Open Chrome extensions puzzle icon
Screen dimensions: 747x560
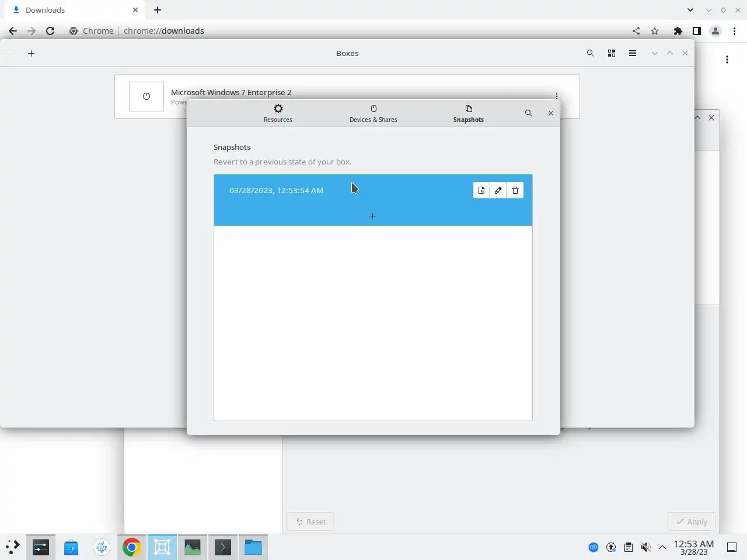pyautogui.click(x=678, y=31)
